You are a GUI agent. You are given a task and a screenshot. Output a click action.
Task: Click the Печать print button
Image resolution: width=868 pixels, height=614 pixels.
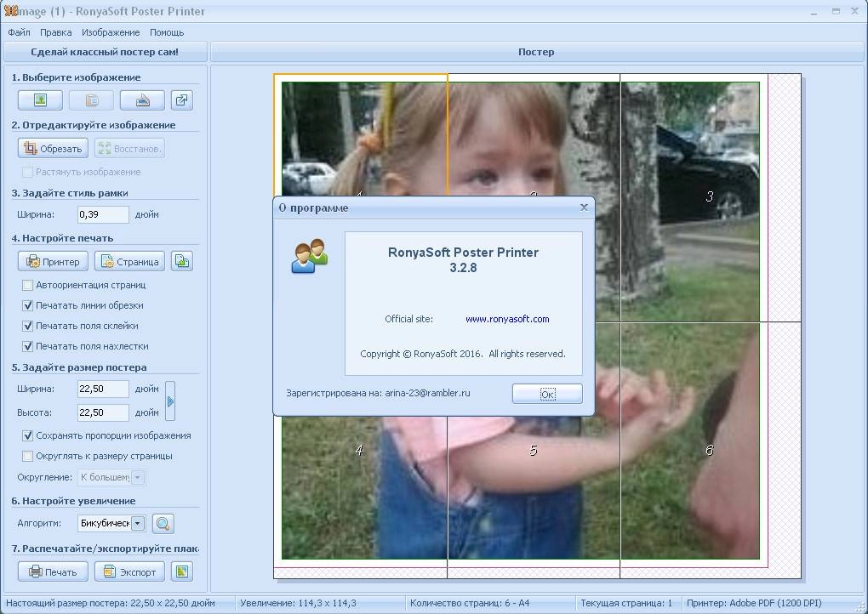pos(53,571)
